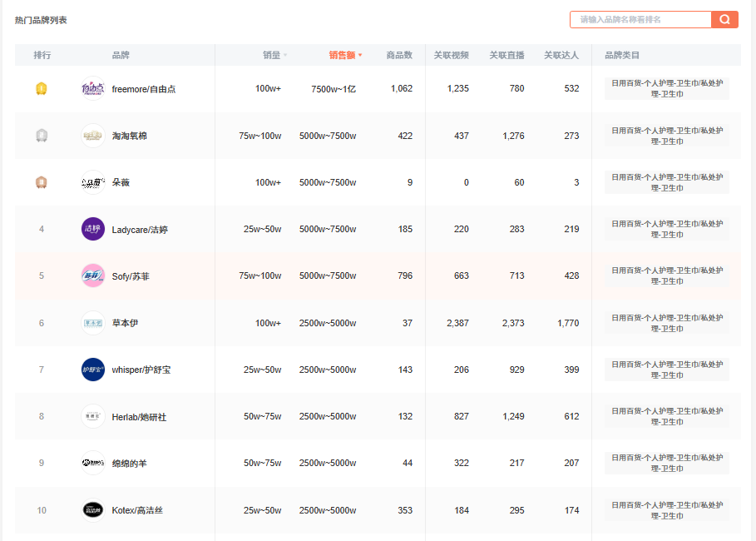Click the orange search magnifier button

[x=724, y=19]
